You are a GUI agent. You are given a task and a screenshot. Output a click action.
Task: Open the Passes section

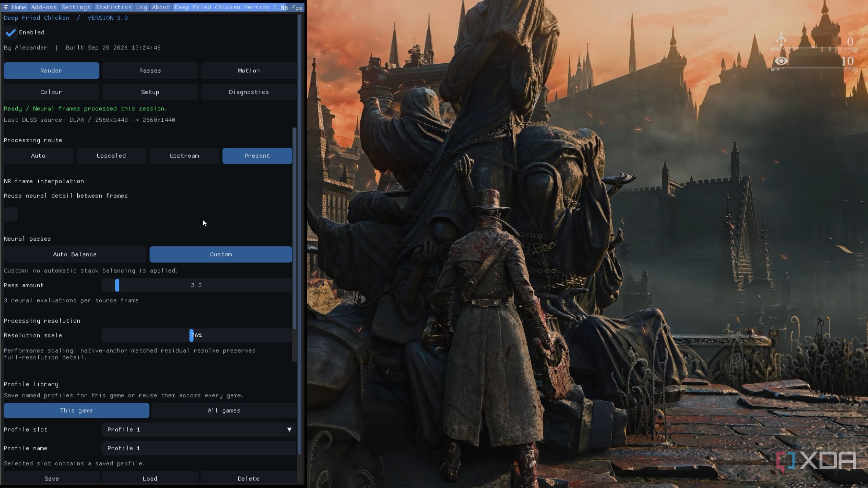point(150,71)
